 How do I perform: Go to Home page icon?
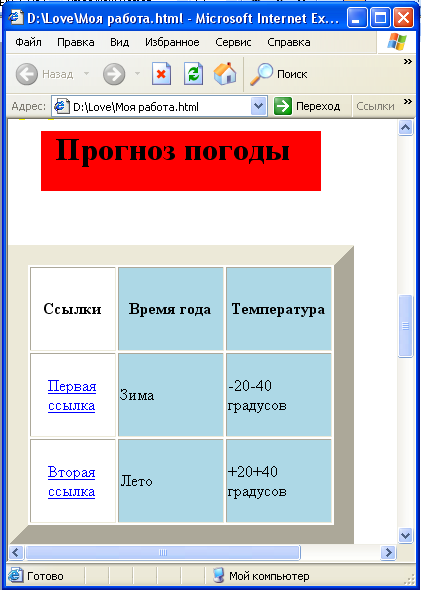pyautogui.click(x=225, y=73)
